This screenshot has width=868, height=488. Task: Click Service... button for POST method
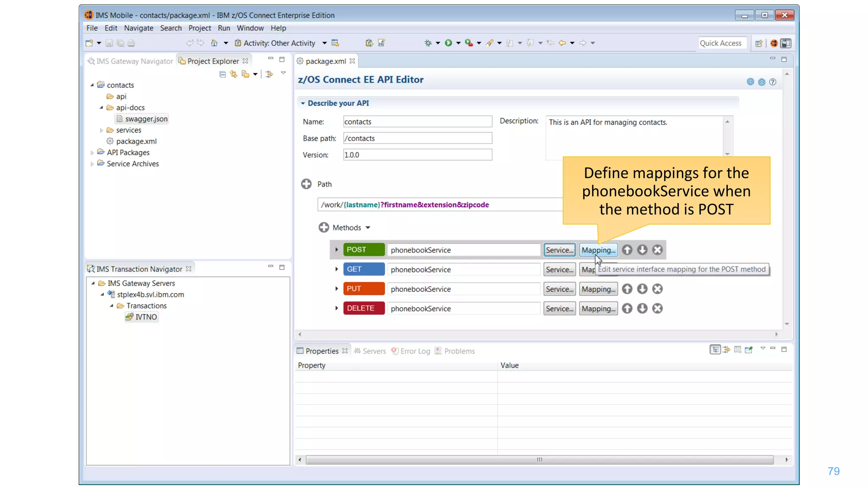point(559,250)
